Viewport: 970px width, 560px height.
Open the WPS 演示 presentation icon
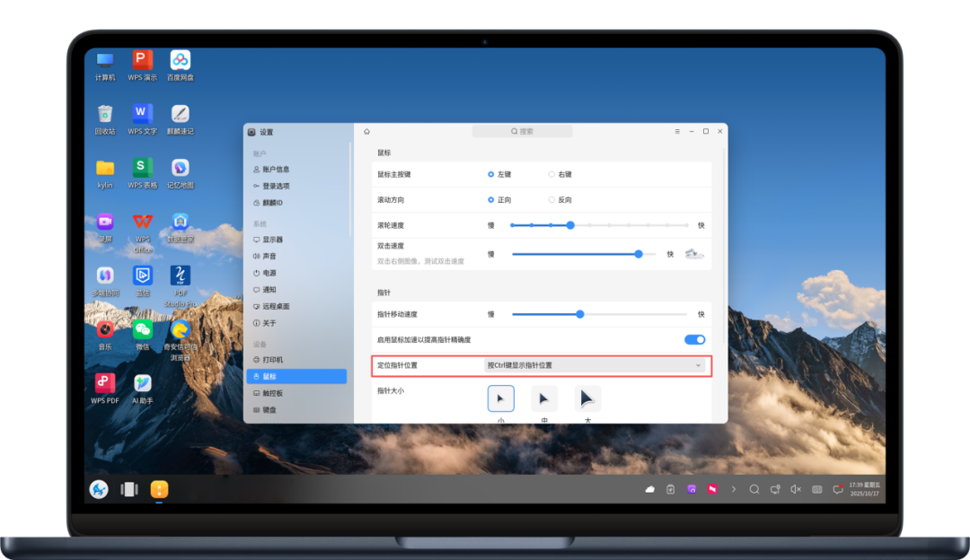[x=142, y=61]
